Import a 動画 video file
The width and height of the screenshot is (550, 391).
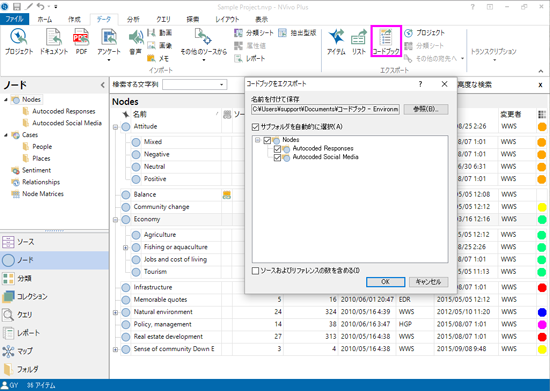160,33
